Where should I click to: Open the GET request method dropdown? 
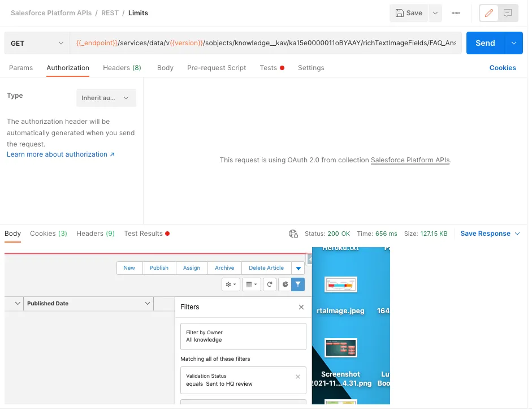[x=36, y=42]
